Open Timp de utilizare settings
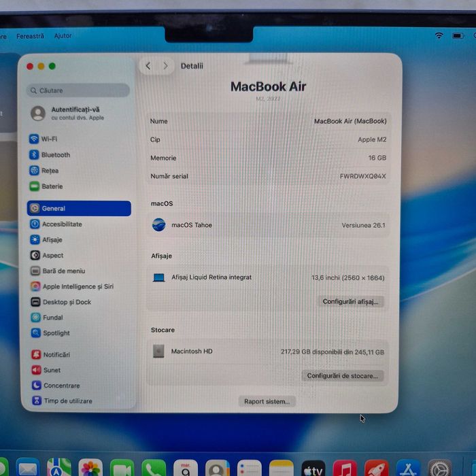Screen dimensions: 476x476 [x=62, y=401]
